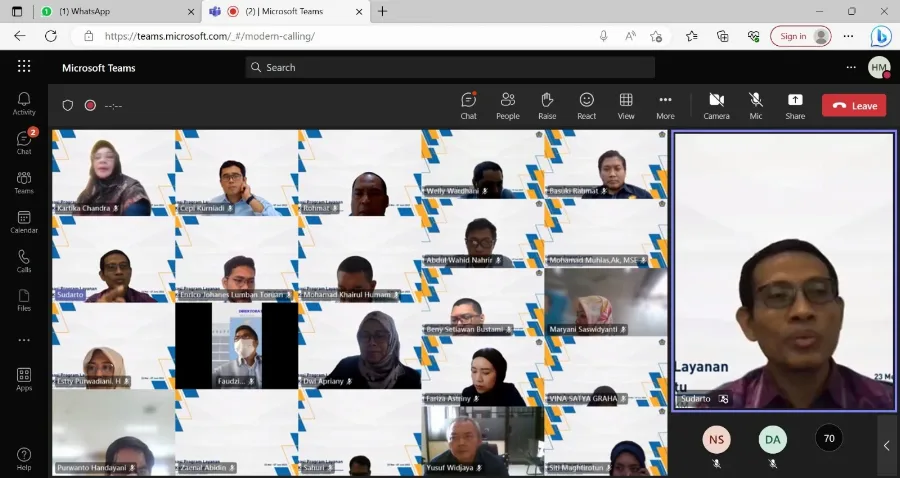Viewport: 900px width, 478px height.
Task: Open Teams section in the sidebar
Action: tap(24, 182)
